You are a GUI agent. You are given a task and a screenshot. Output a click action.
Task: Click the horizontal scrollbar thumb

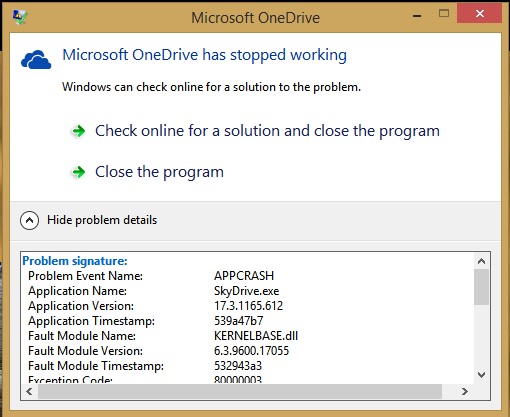[x=240, y=391]
